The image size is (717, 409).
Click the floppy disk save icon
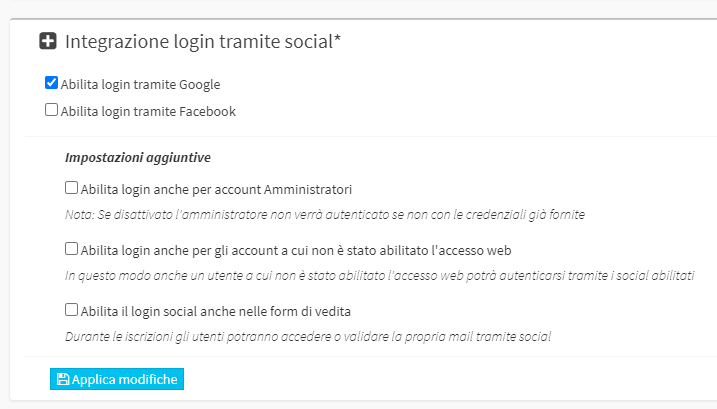[63, 379]
